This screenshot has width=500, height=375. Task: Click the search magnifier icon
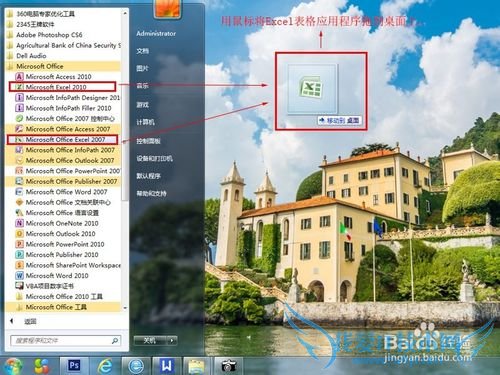(x=115, y=340)
